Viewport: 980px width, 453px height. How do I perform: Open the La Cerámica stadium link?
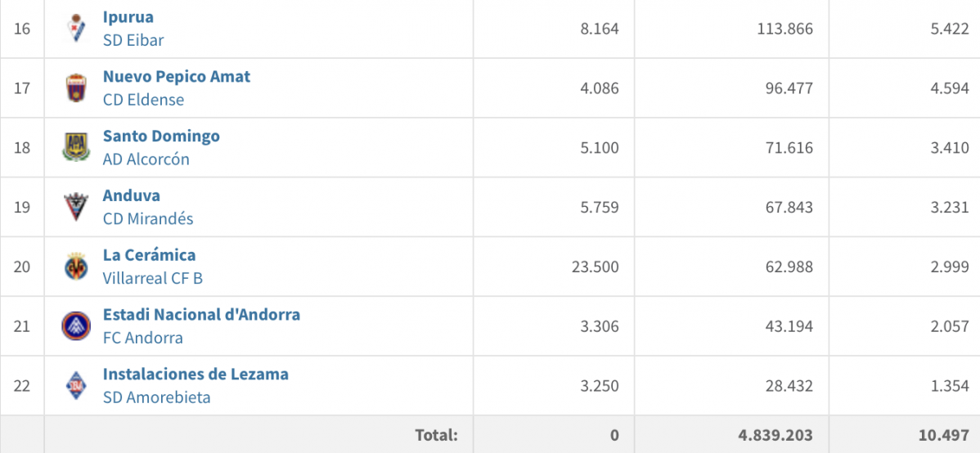click(x=150, y=255)
